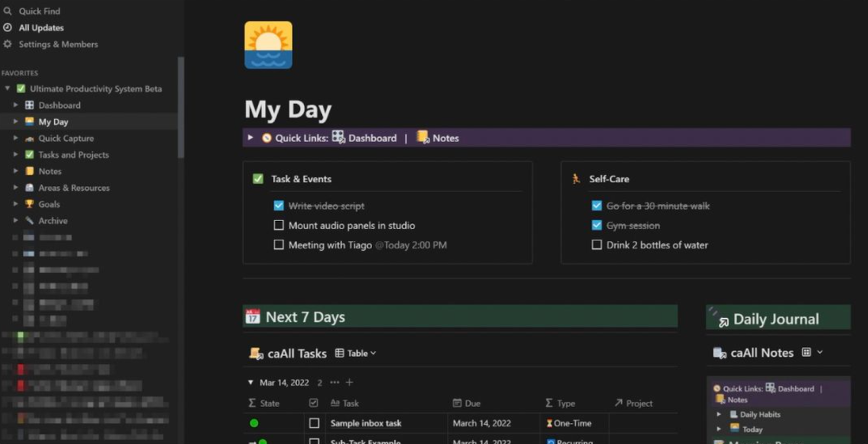Click the caAll Tasks linked database icon
Viewport: 868px width, 444px height.
pos(256,353)
